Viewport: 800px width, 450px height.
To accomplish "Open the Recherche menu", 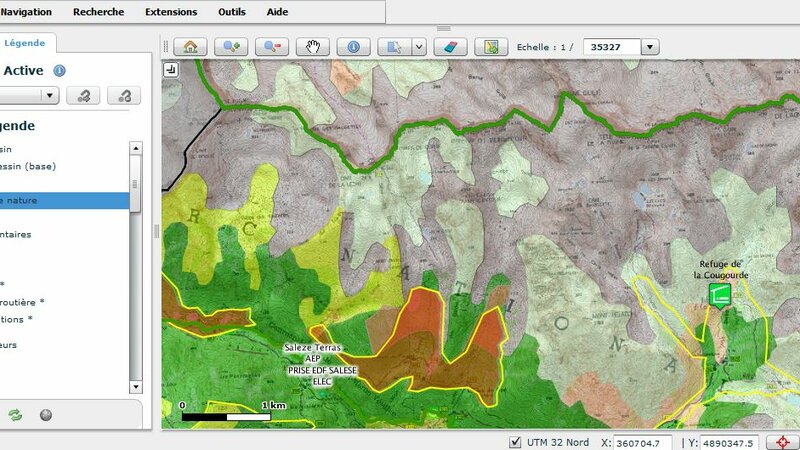I will click(99, 12).
